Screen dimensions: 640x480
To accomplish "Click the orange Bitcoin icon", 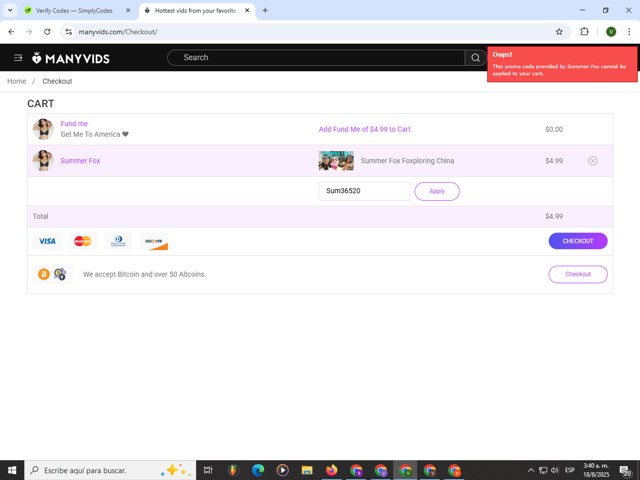I will pyautogui.click(x=44, y=274).
